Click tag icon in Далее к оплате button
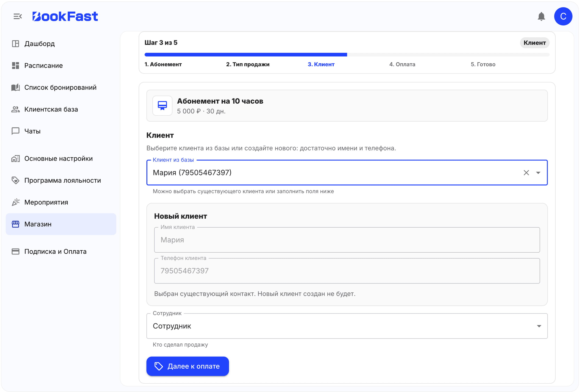This screenshot has width=580, height=392. pyautogui.click(x=159, y=366)
